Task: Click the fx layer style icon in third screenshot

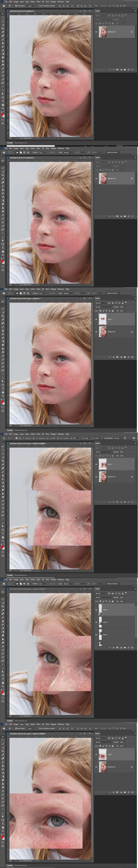Action: pyautogui.click(x=113, y=357)
